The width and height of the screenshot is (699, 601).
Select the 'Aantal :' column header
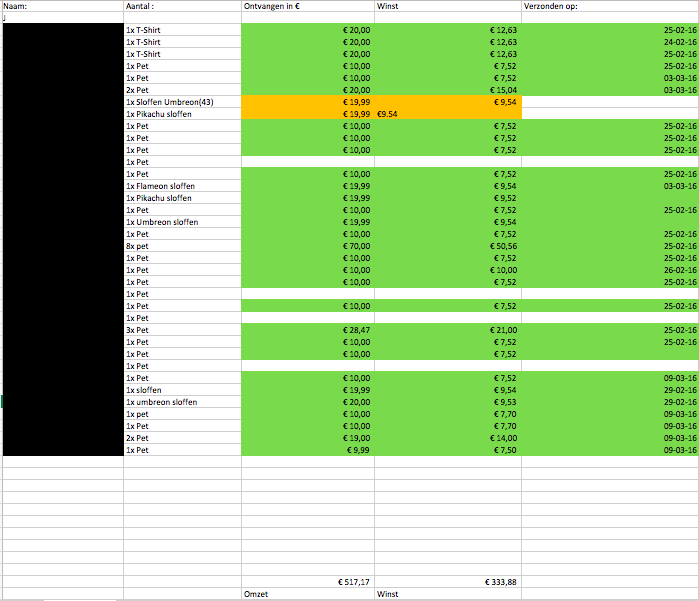click(x=182, y=6)
